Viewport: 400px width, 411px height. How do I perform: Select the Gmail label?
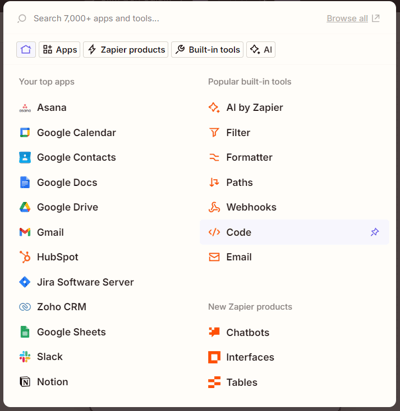point(50,232)
